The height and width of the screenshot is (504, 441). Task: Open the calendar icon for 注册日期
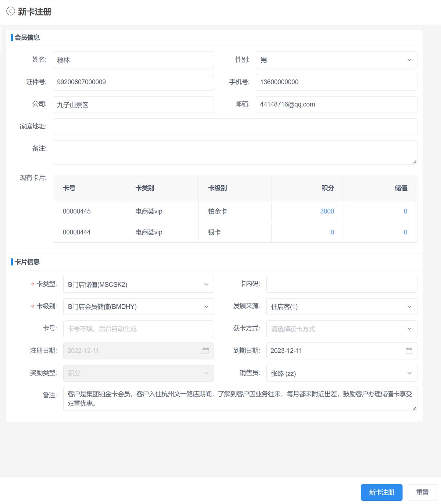point(206,351)
